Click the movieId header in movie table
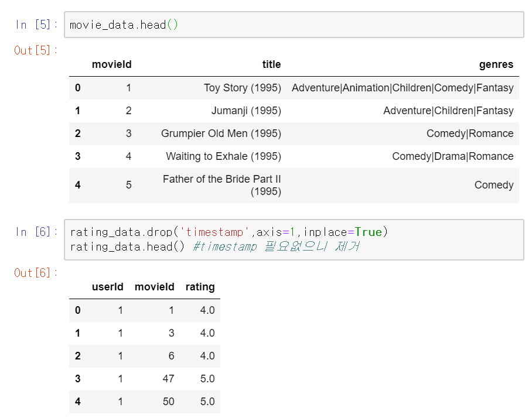The image size is (532, 418). [x=112, y=64]
